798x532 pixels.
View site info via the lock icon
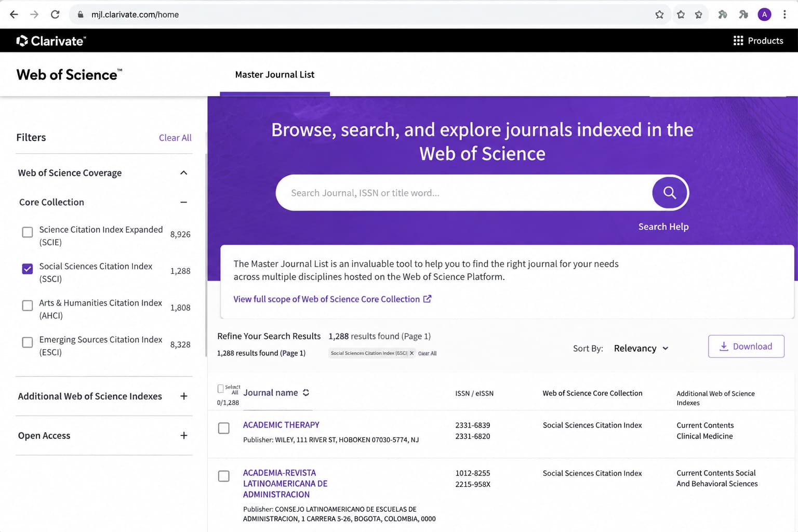[81, 15]
